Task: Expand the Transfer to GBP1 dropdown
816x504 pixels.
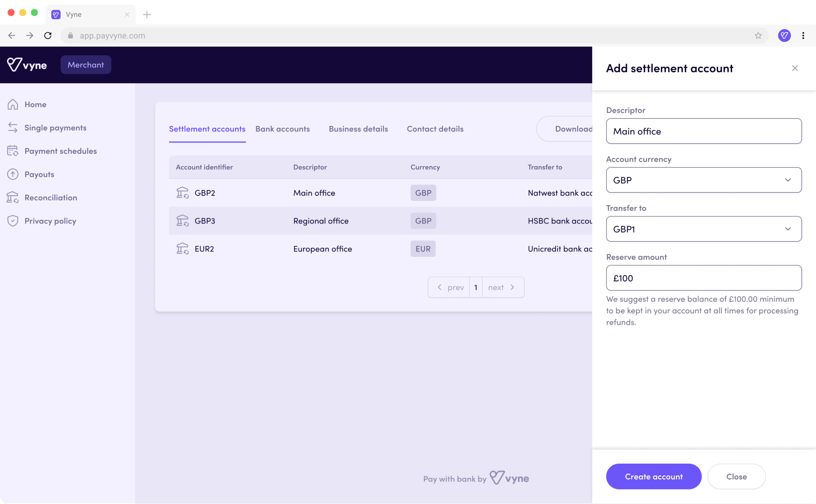Action: click(703, 229)
